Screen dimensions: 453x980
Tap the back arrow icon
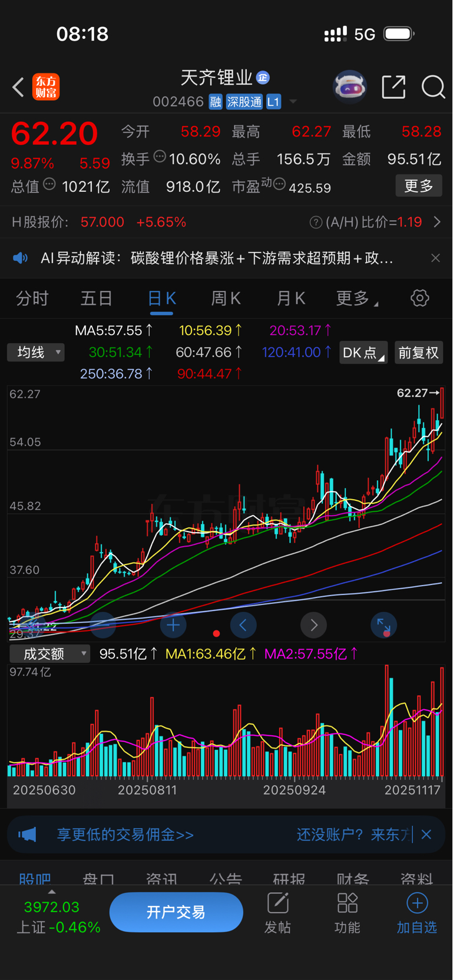click(x=18, y=87)
